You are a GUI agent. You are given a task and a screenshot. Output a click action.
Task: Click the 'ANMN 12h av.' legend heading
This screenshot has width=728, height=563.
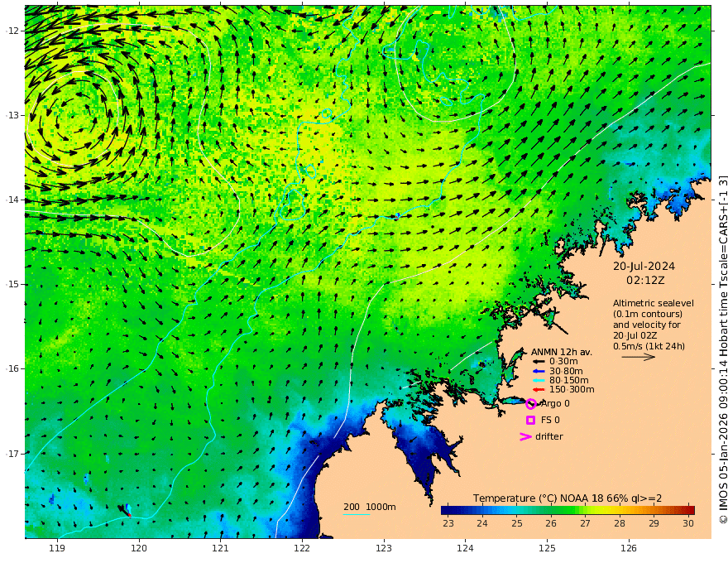(x=562, y=352)
